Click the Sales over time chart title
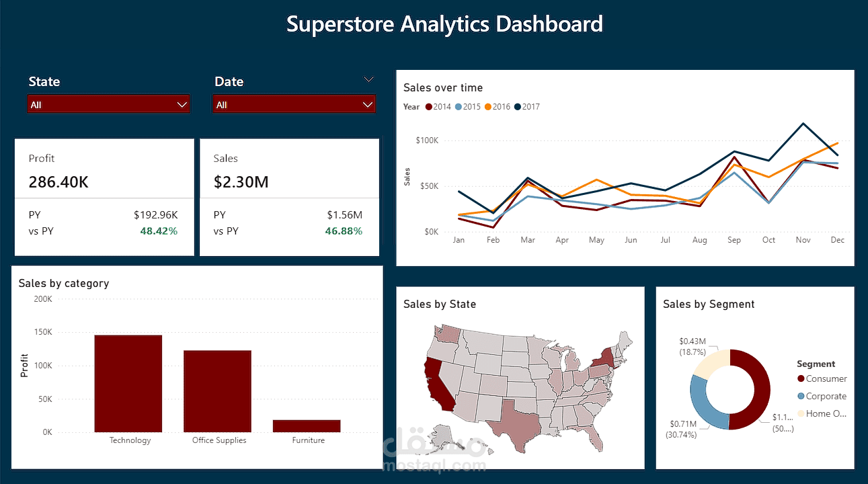 point(442,87)
